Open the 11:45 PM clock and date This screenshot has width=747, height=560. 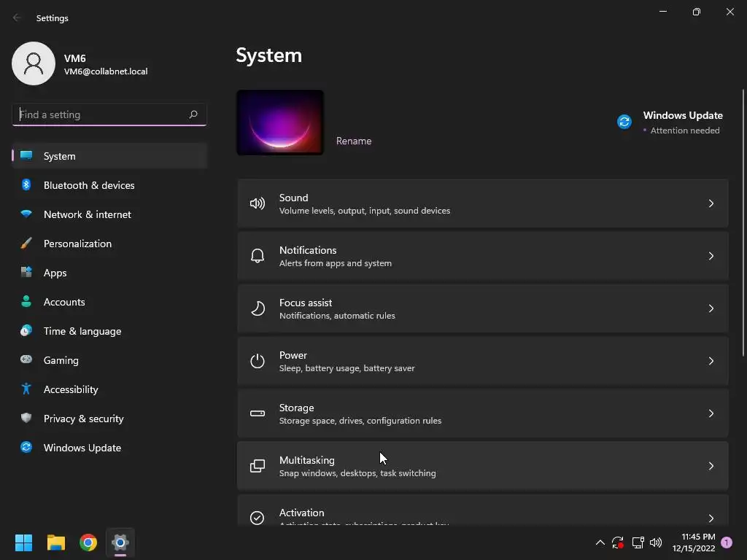(694, 542)
